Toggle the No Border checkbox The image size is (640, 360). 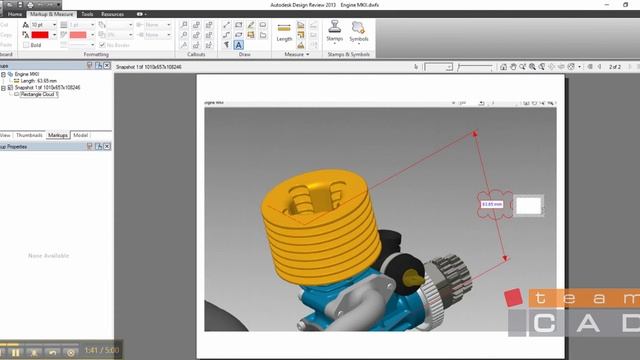102,45
